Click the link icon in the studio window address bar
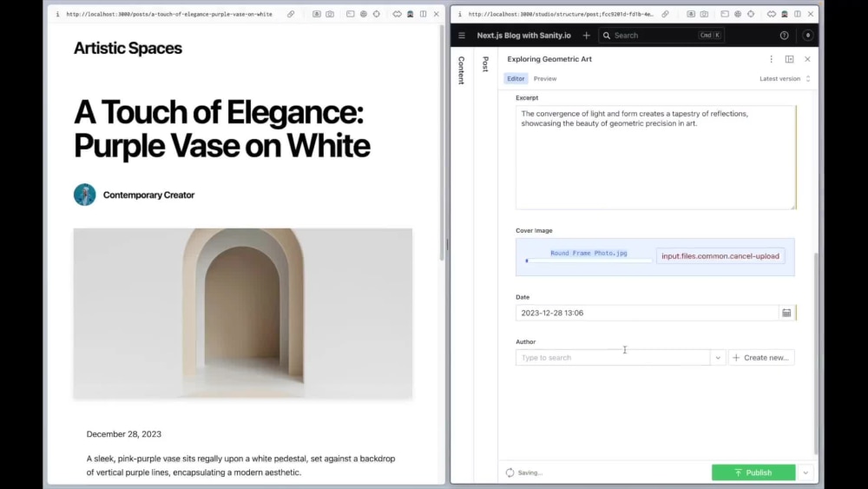Screen dimensions: 868x489 pos(666,15)
